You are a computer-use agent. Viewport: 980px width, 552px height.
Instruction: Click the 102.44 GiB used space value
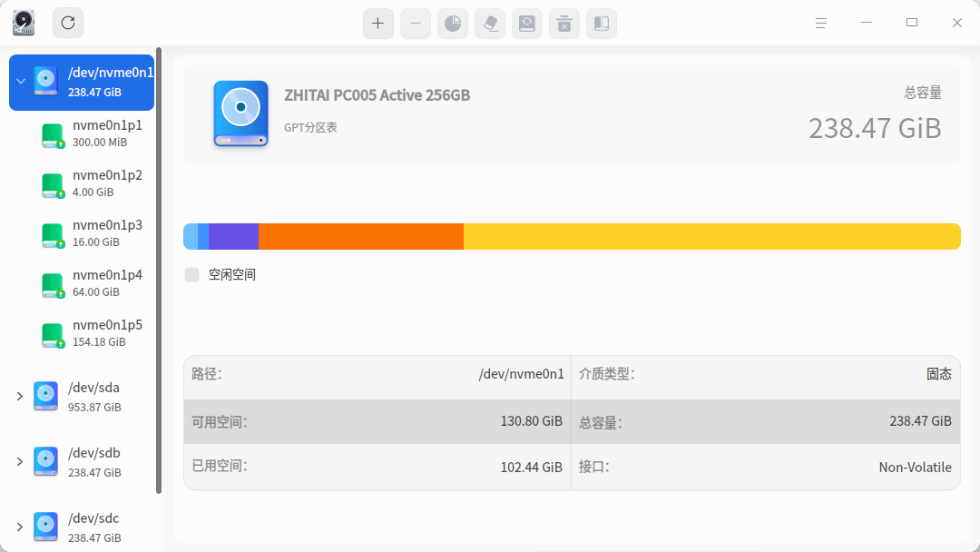click(x=531, y=467)
